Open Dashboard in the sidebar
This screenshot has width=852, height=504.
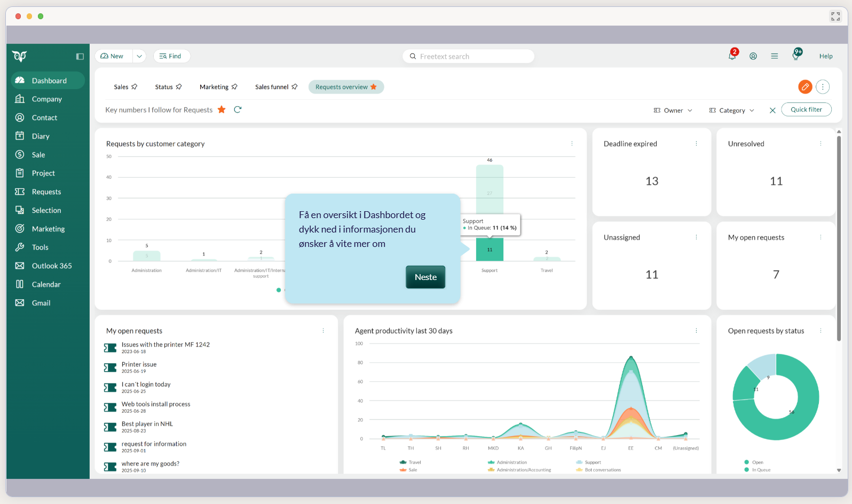pyautogui.click(x=48, y=81)
